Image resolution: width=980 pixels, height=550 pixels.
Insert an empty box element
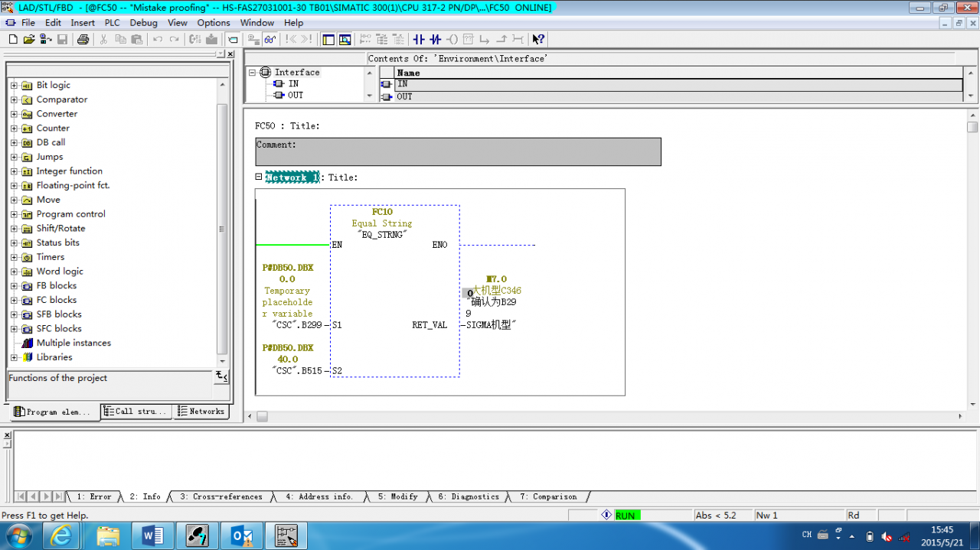pos(469,39)
